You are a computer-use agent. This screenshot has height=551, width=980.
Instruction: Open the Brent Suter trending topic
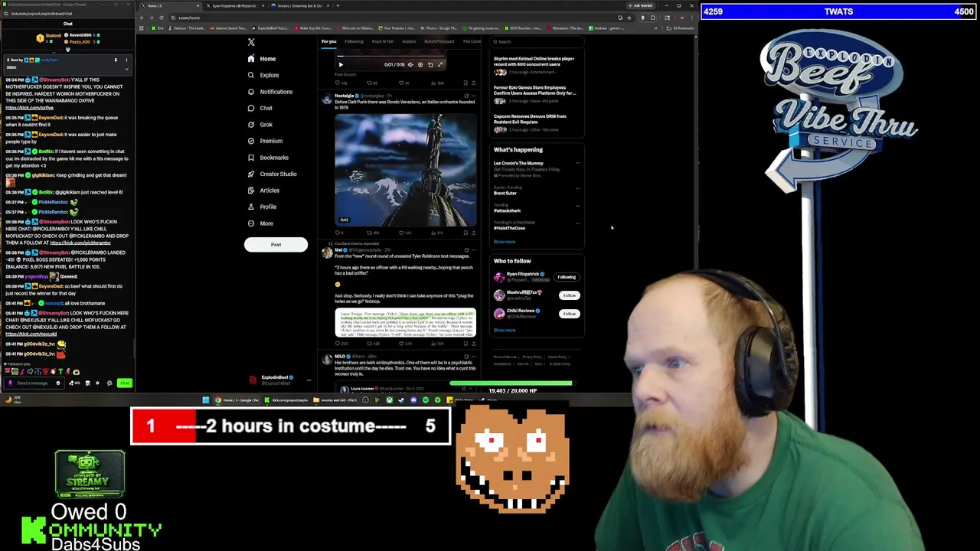(x=505, y=193)
